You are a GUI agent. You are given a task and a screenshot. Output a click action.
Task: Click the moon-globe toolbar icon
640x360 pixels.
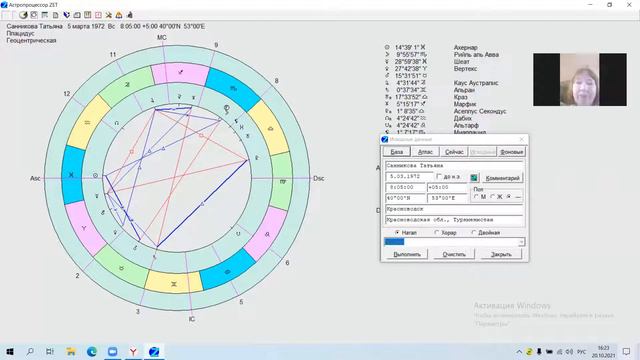(x=23, y=15)
